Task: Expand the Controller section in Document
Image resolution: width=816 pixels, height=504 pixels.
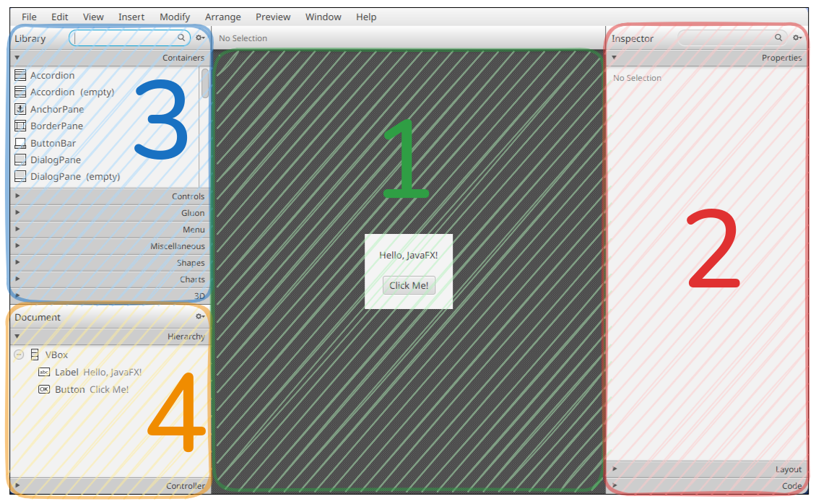Action: [108, 485]
